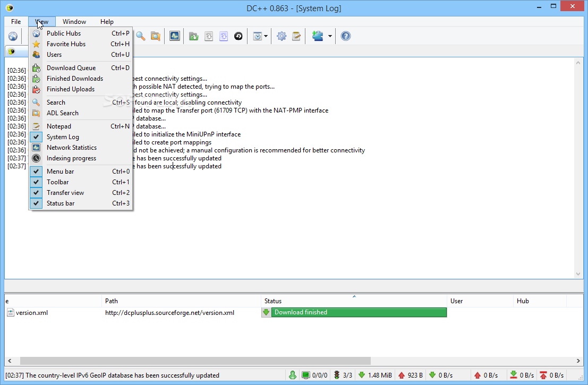Select Favorite Hubs menu item

(81, 44)
